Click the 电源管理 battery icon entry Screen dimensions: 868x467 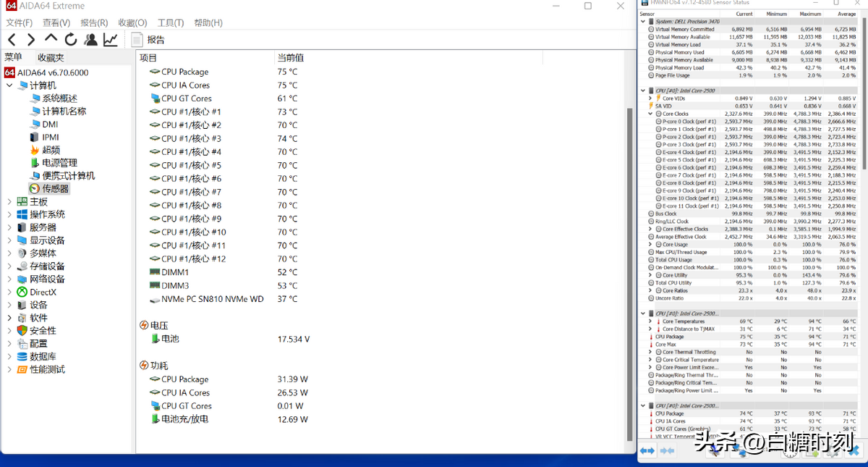(35, 163)
